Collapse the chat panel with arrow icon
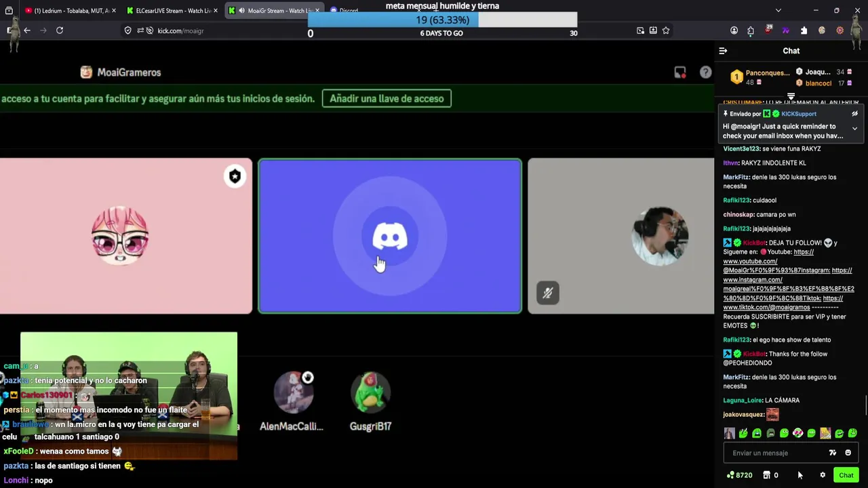868x488 pixels. pyautogui.click(x=723, y=51)
